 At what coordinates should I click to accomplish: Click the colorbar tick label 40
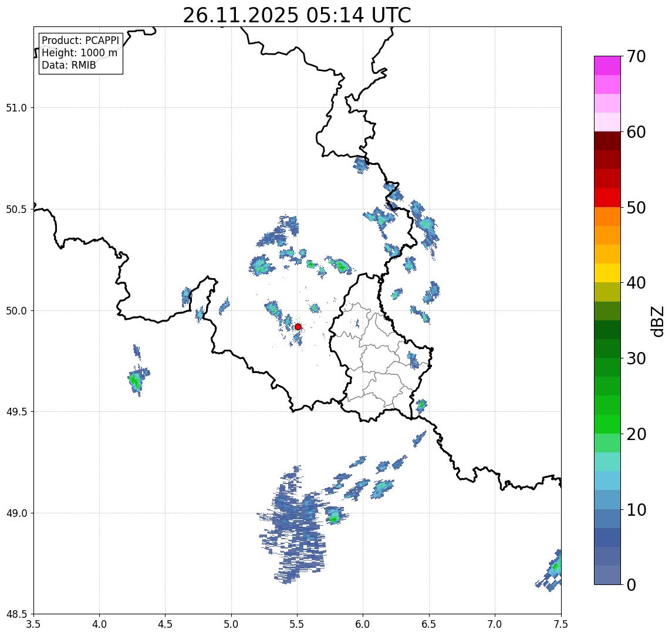pos(636,283)
